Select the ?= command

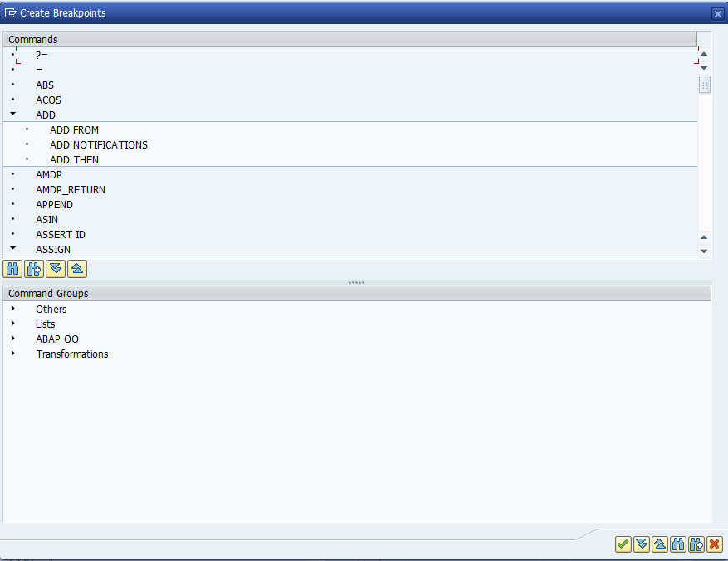[42, 55]
